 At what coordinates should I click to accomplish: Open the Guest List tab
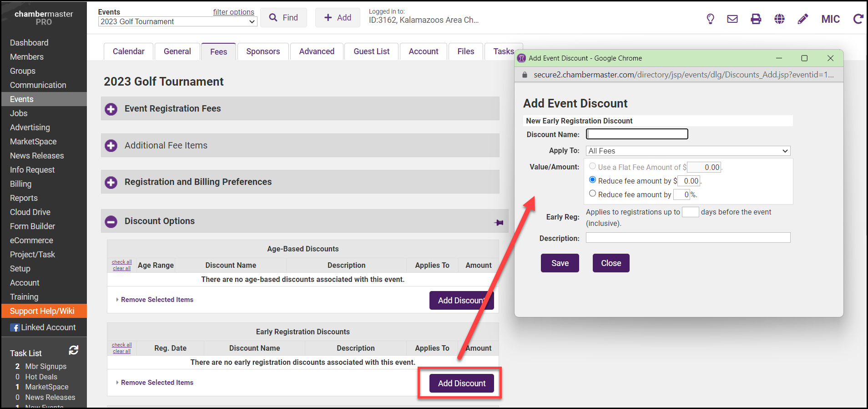pyautogui.click(x=371, y=51)
